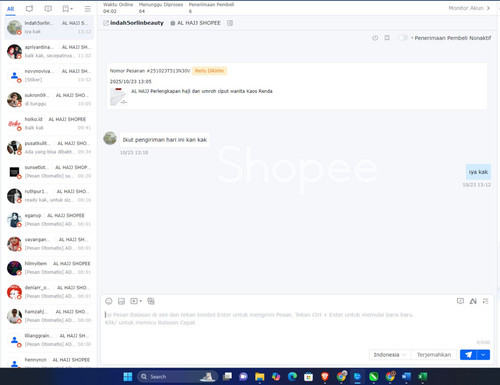Viewport: 500px width, 385px height.
Task: Open Monitor Akun link
Action: click(x=469, y=8)
